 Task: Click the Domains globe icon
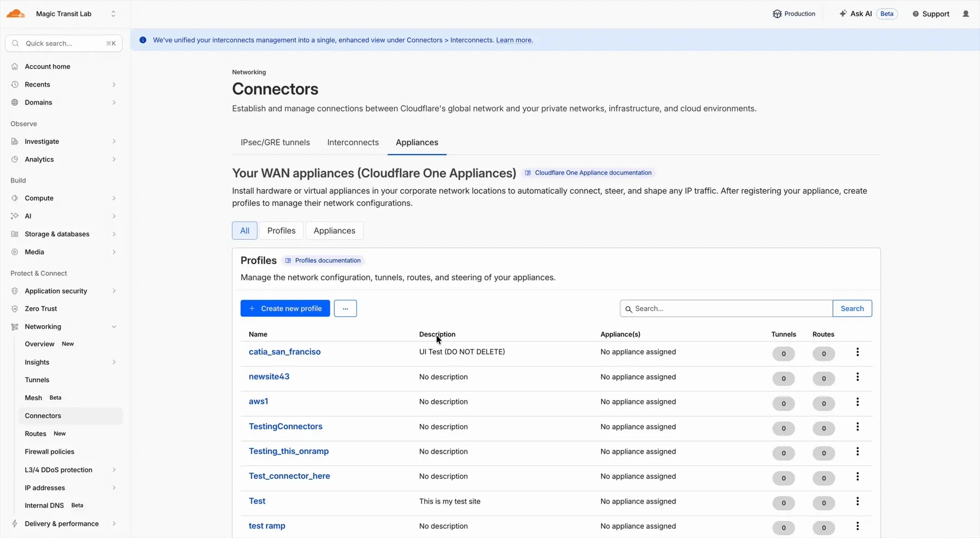(15, 102)
